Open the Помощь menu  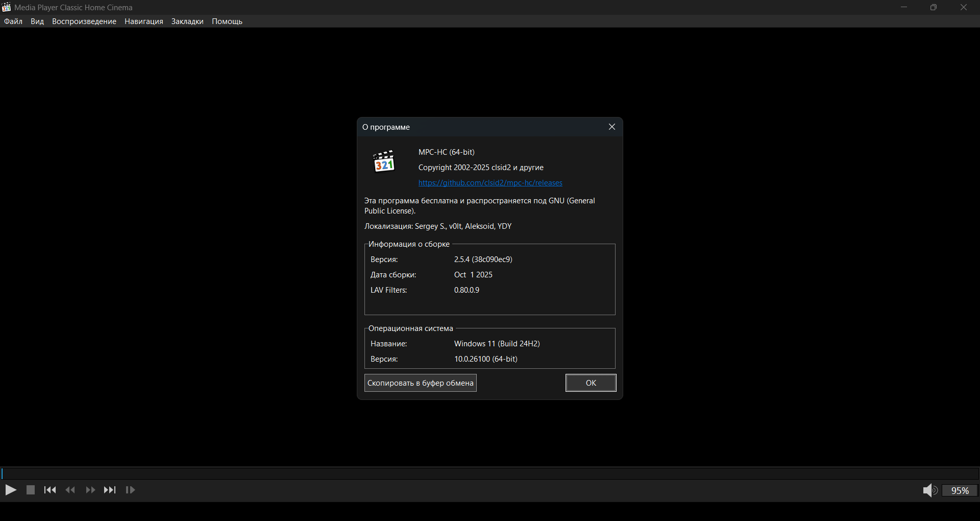227,21
